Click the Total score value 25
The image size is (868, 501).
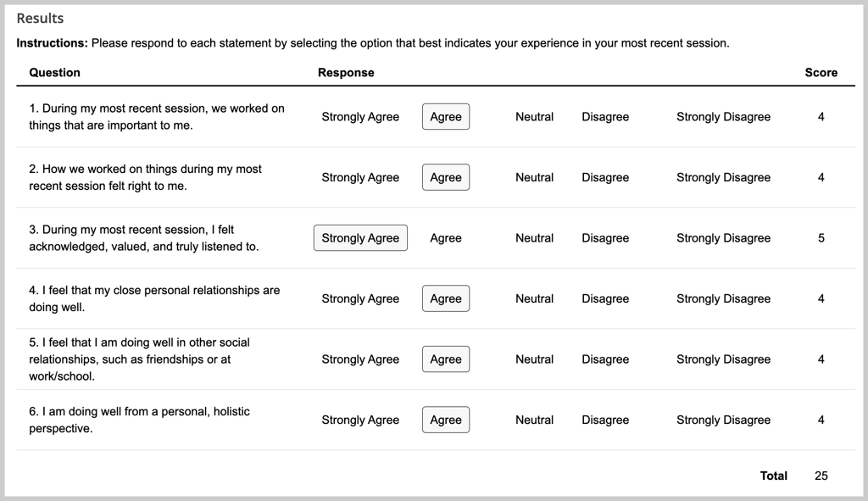pyautogui.click(x=821, y=476)
